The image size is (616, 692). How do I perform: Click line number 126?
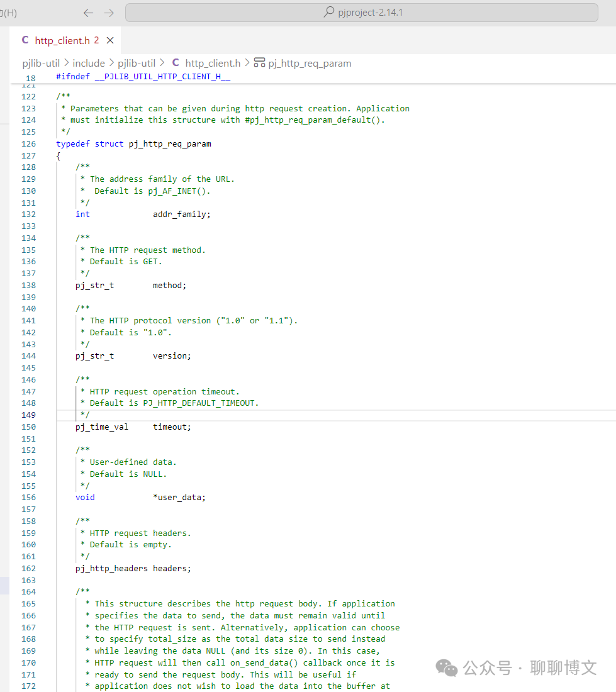coord(29,144)
